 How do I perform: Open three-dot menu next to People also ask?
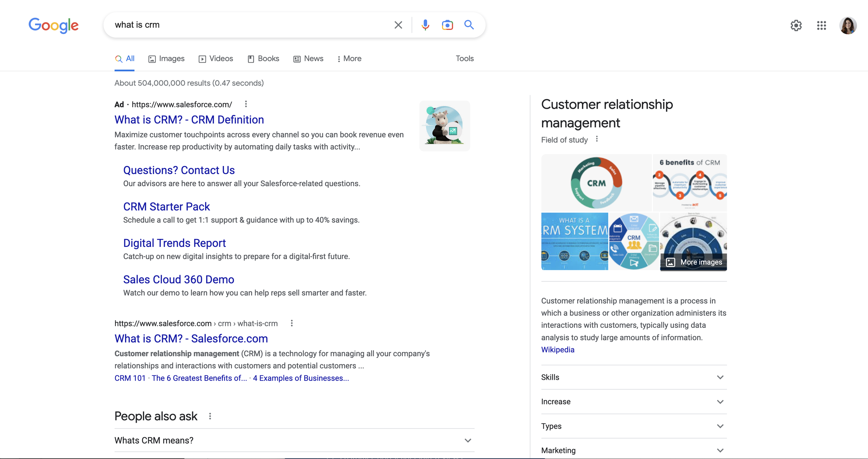pos(210,416)
